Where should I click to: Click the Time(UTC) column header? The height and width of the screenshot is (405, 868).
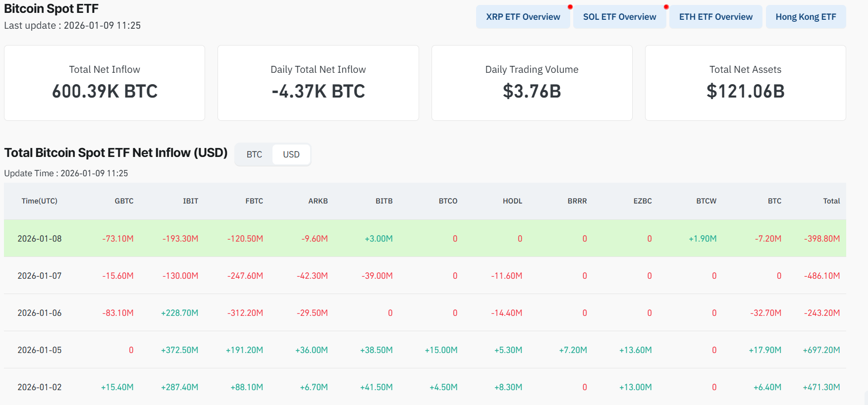(x=40, y=201)
